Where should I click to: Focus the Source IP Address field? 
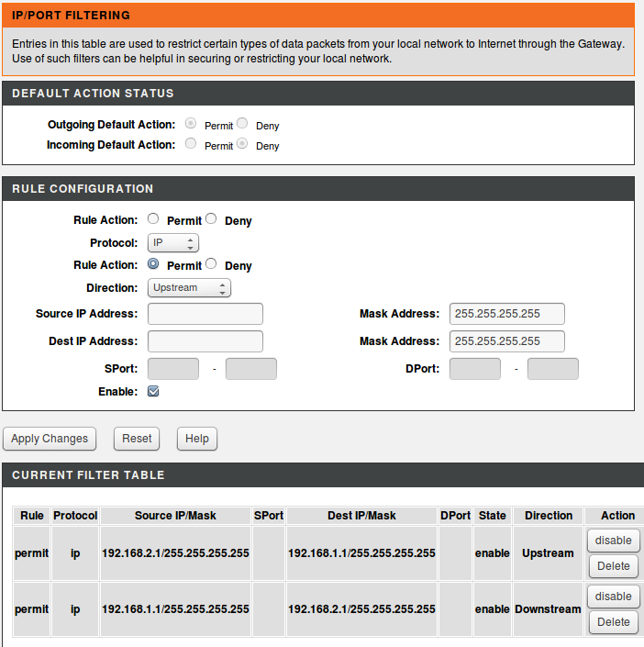pyautogui.click(x=205, y=314)
